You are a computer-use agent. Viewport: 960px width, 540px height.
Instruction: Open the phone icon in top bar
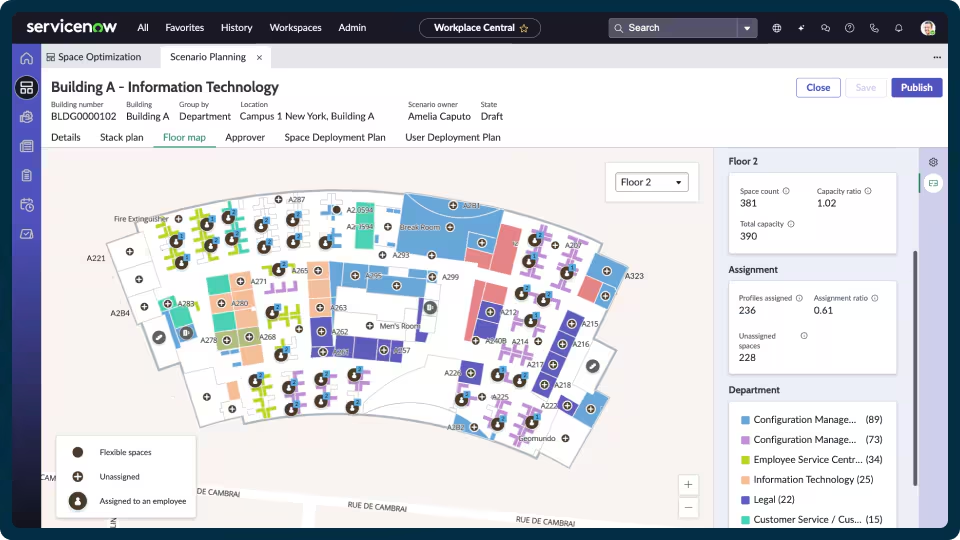(x=874, y=28)
